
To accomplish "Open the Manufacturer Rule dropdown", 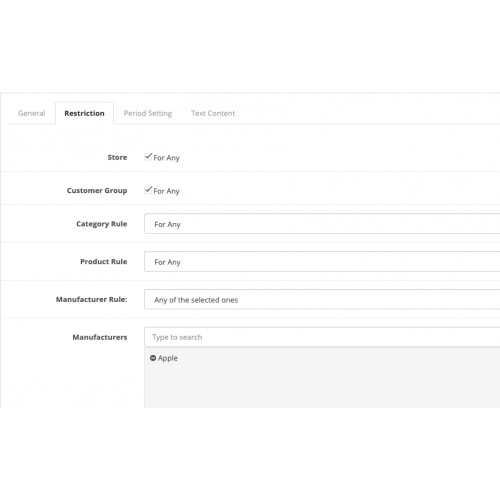I will pos(322,299).
